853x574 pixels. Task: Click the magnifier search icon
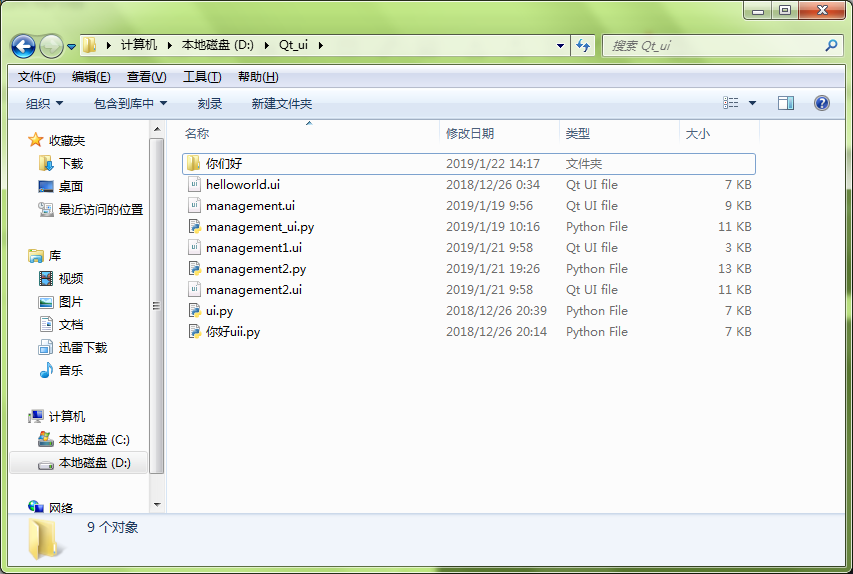(831, 46)
